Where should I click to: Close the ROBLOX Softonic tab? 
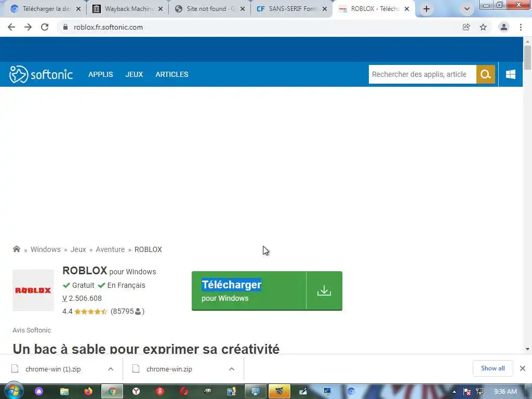(x=407, y=9)
